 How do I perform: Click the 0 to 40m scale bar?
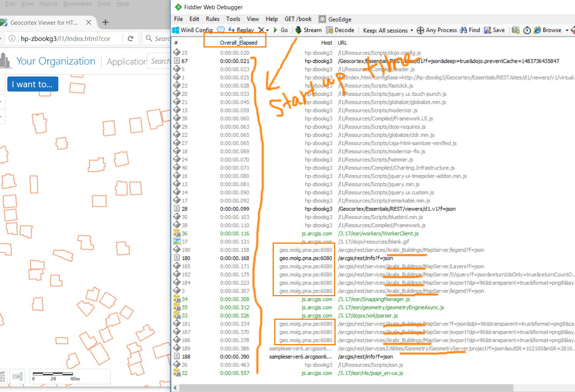click(x=70, y=376)
